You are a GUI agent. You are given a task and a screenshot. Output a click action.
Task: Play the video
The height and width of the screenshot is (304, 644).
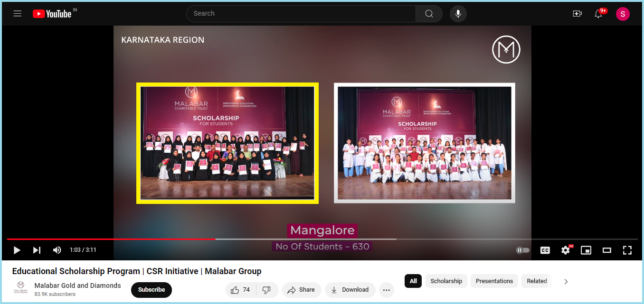pos(17,250)
